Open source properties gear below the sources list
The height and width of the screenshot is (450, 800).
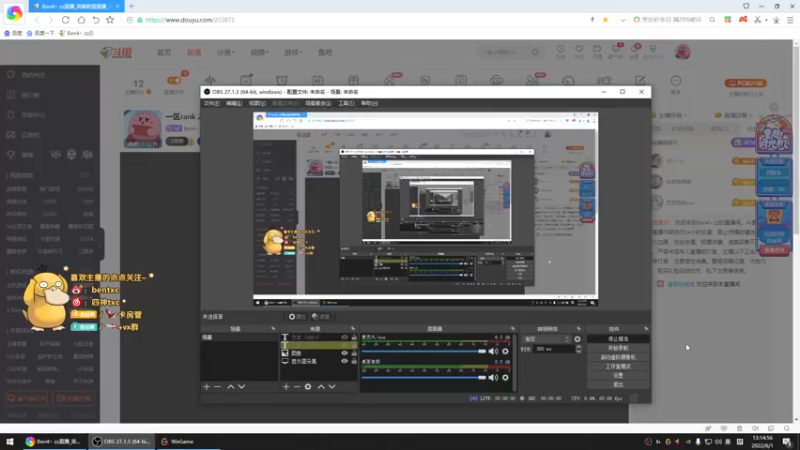pyautogui.click(x=308, y=387)
